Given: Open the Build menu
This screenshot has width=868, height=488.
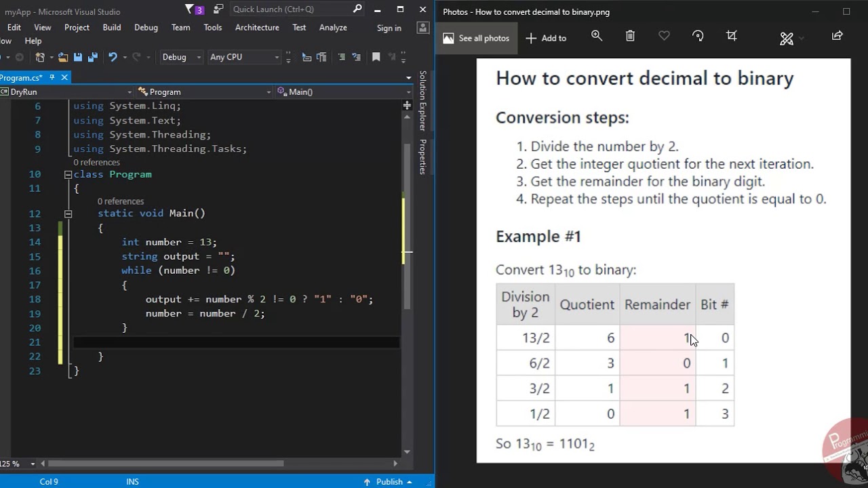Looking at the screenshot, I should pos(112,27).
